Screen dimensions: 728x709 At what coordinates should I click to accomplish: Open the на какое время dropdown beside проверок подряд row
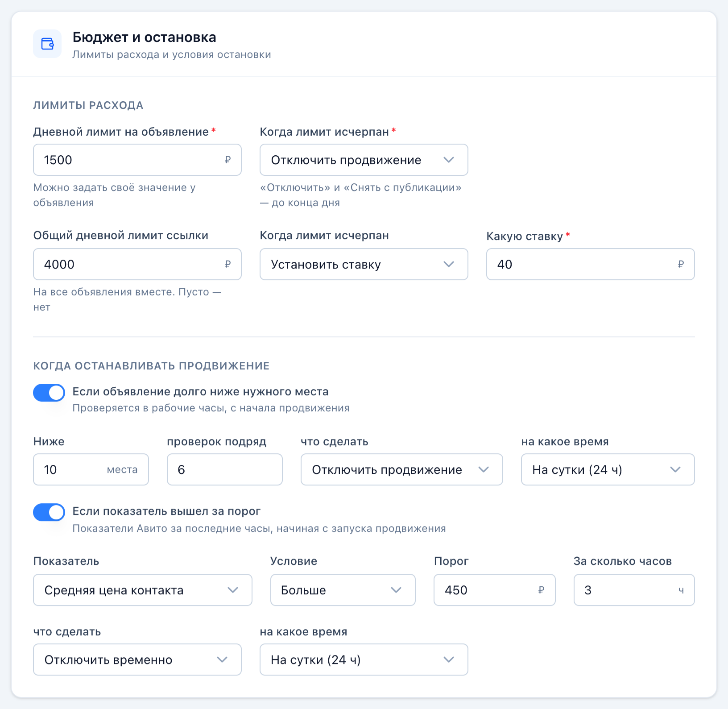pyautogui.click(x=608, y=469)
